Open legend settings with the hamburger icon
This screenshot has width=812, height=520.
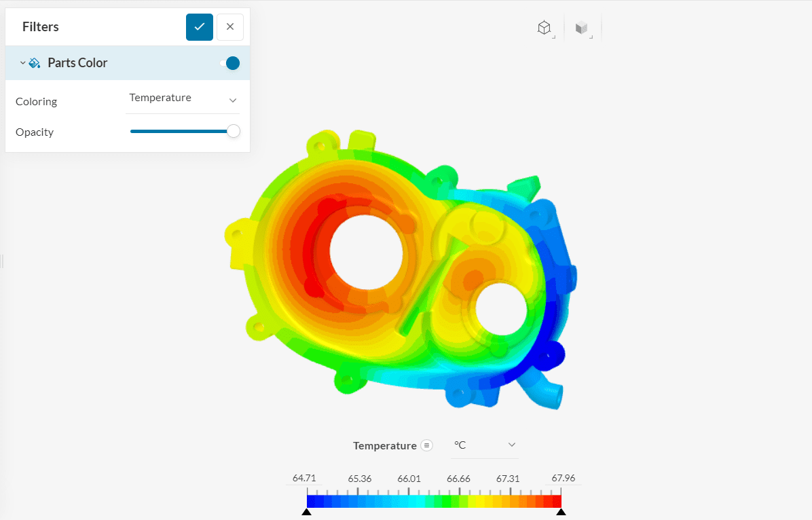[426, 445]
